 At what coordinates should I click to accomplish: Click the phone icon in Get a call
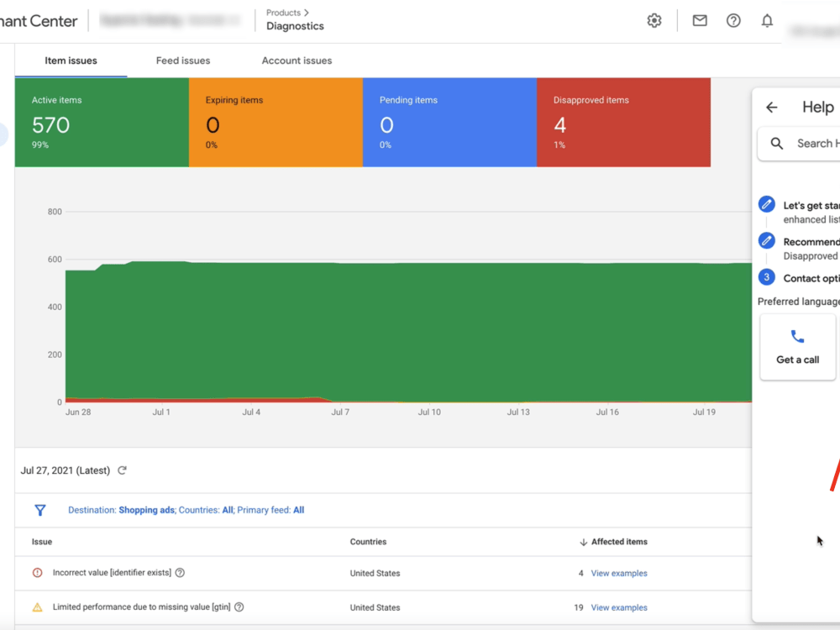tap(797, 337)
